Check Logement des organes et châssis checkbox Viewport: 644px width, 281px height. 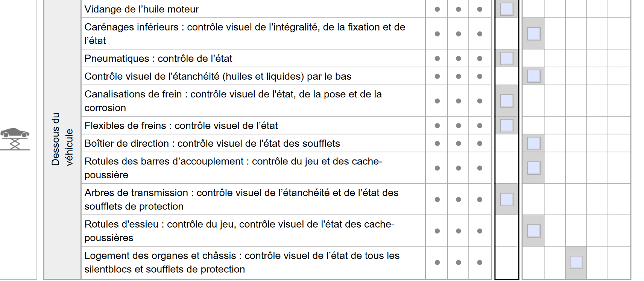(576, 262)
